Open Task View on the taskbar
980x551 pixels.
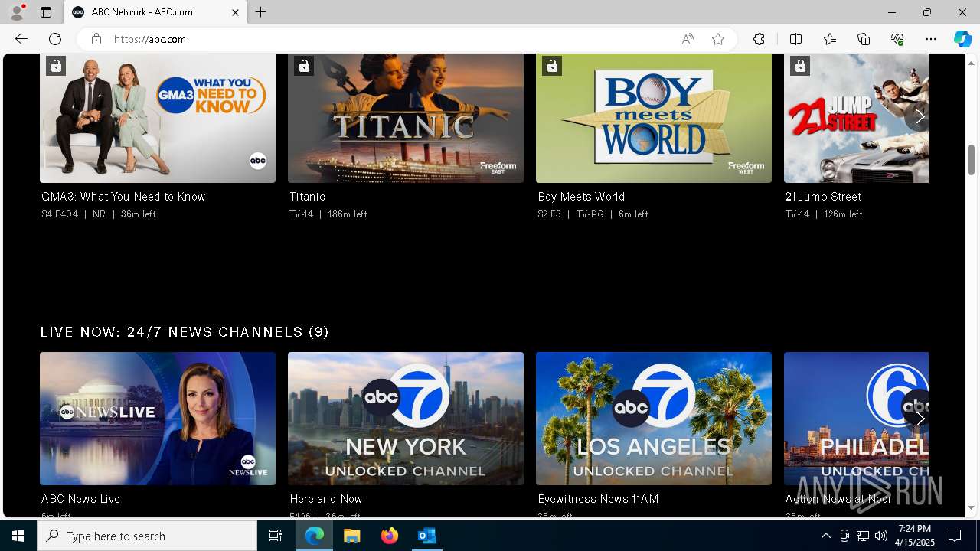tap(276, 536)
